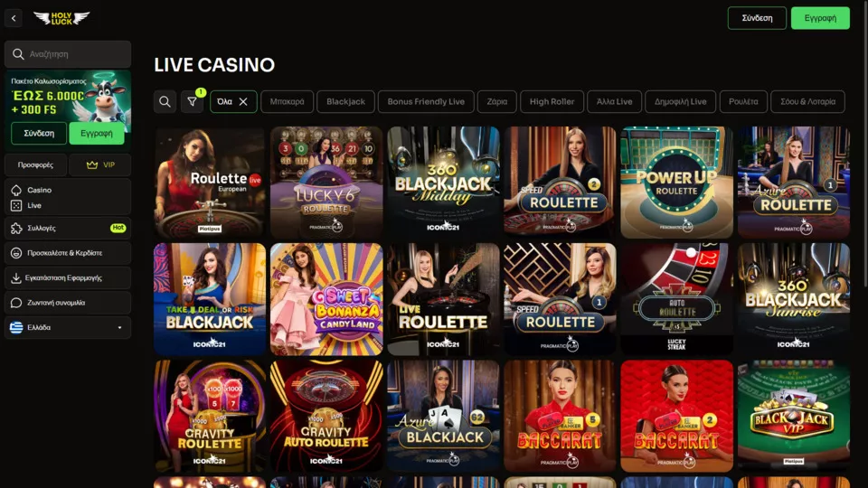Open the filter funnel icon with badge
868x488 pixels.
(x=192, y=102)
